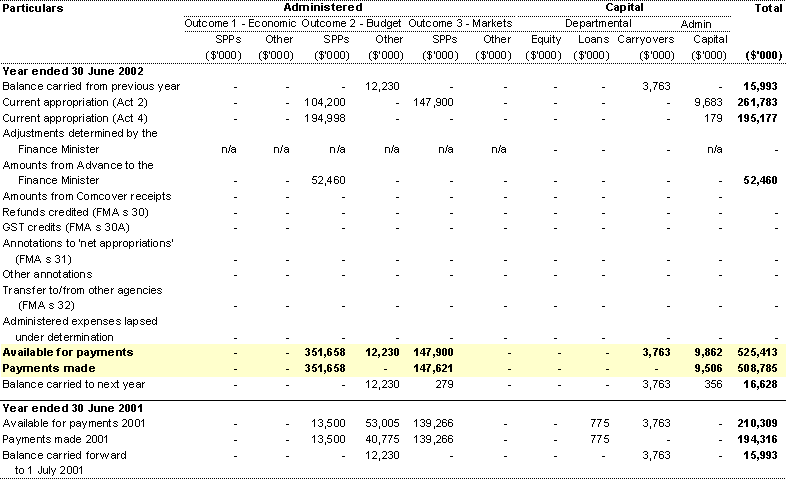Select the highlighted Available for payments label

pyautogui.click(x=68, y=353)
